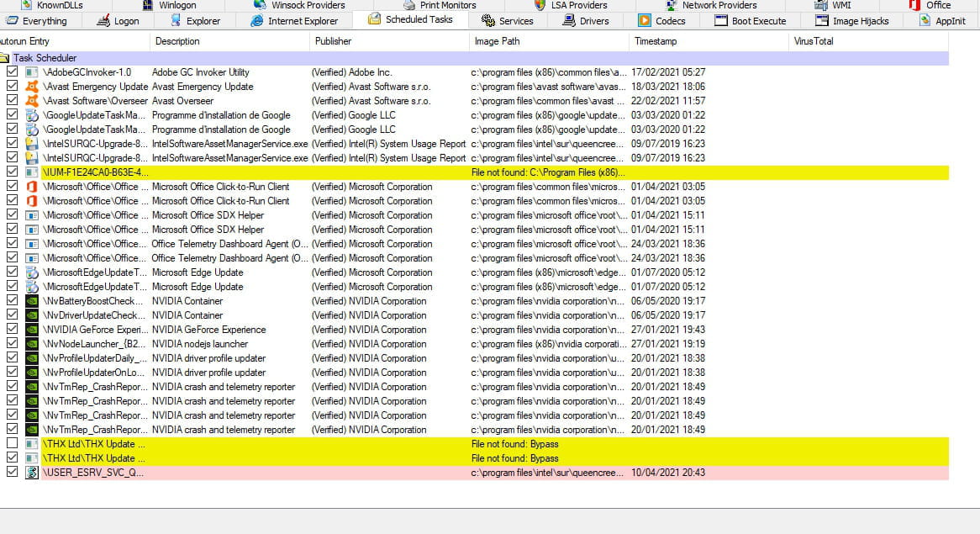Screen dimensions: 980x534
Task: Disable the NvNodeLauncher task checkbox
Action: [x=12, y=343]
